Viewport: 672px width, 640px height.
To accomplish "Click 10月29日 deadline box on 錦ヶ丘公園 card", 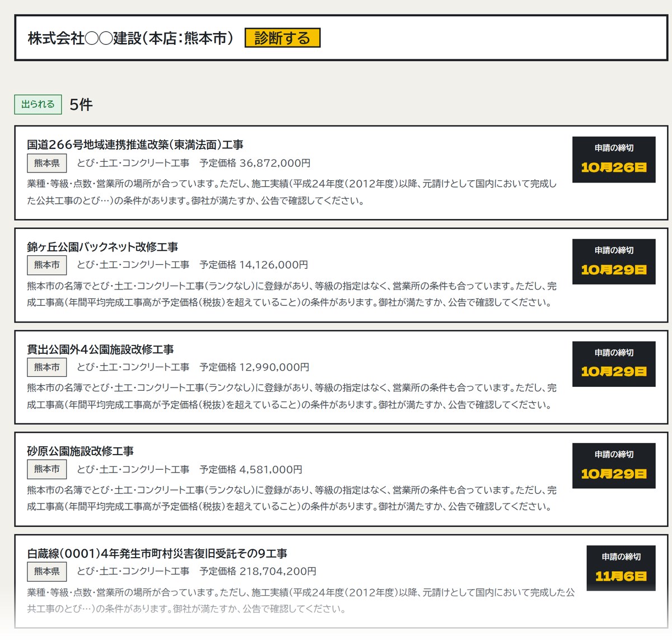I will pos(614,262).
